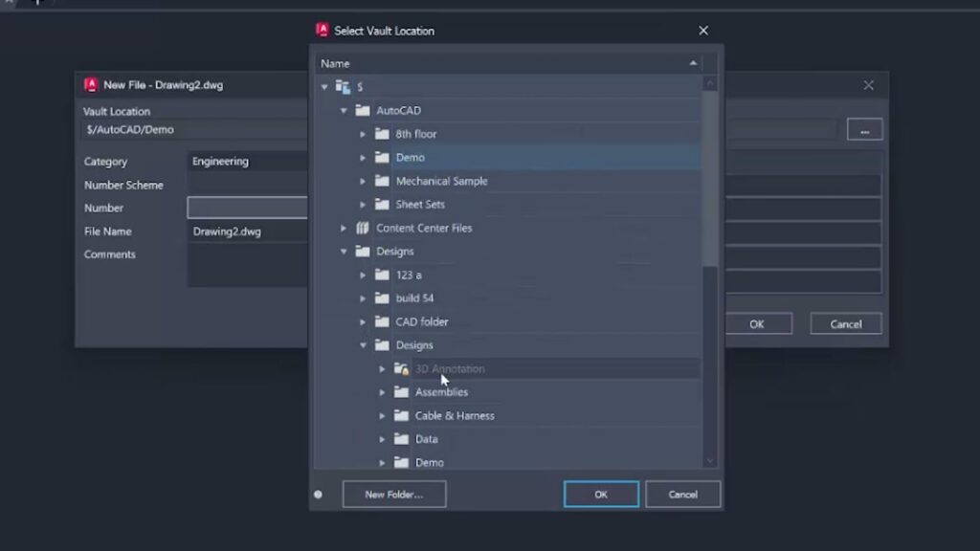Viewport: 980px width, 551px height.
Task: Click the top-level Designs folder icon
Action: 363,252
